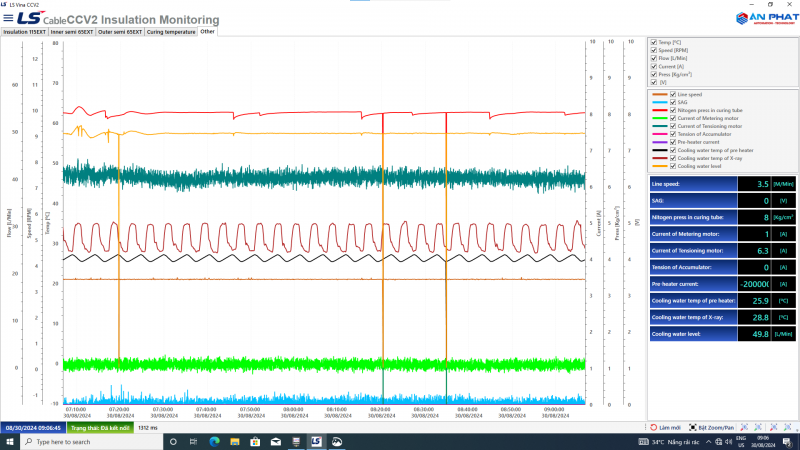Click the red Nitrogen press legend swatch
This screenshot has height=450, width=800.
pyautogui.click(x=659, y=111)
